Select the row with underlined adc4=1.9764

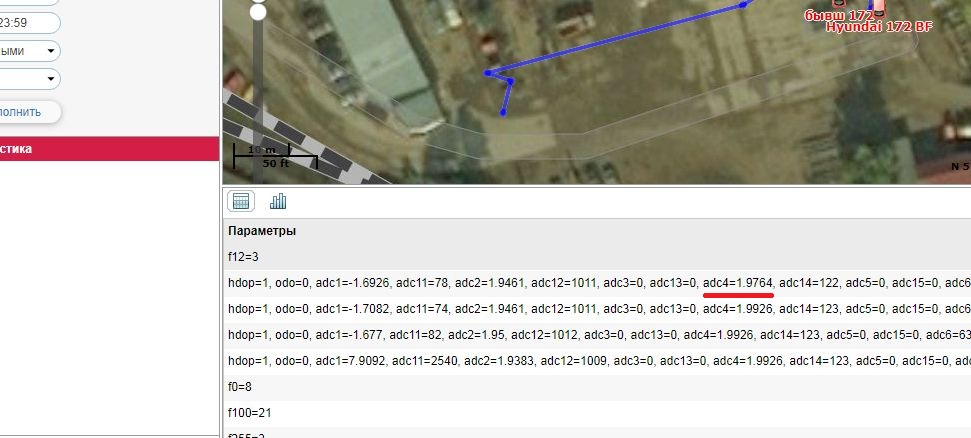597,283
